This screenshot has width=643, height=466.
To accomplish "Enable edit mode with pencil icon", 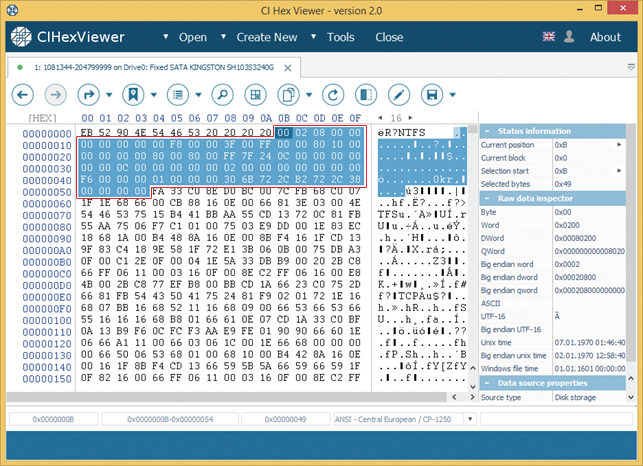I will point(399,95).
